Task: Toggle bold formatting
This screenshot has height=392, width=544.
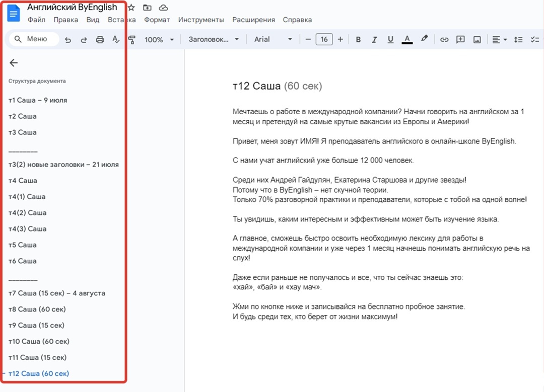Action: [359, 40]
